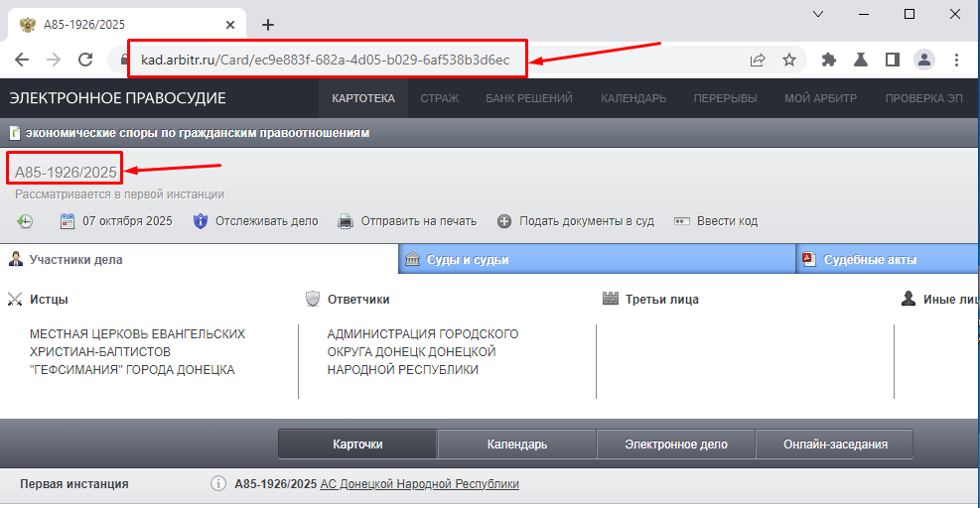Screen dimensions: 980x508
Task: Click the history clock icon under case number
Action: (25, 221)
